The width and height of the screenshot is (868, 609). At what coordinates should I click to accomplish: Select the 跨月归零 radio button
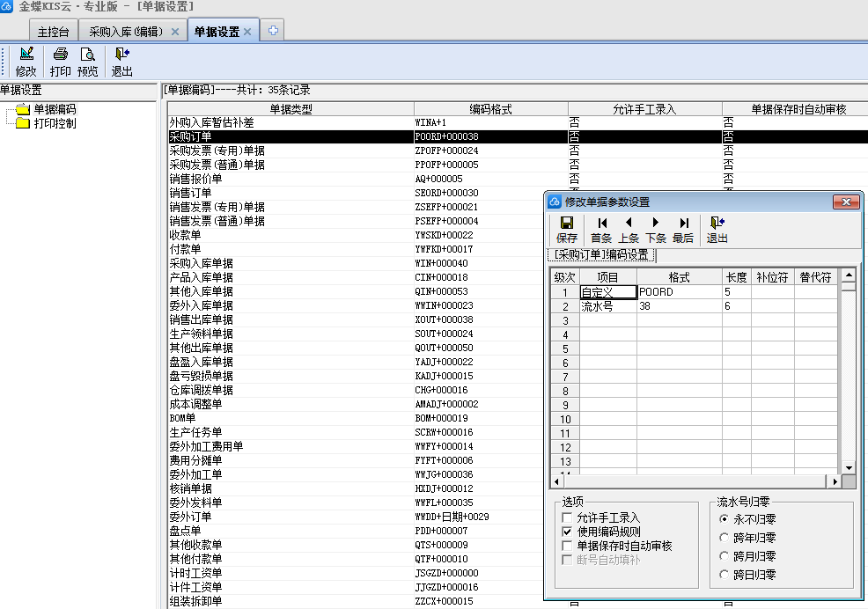[x=725, y=556]
